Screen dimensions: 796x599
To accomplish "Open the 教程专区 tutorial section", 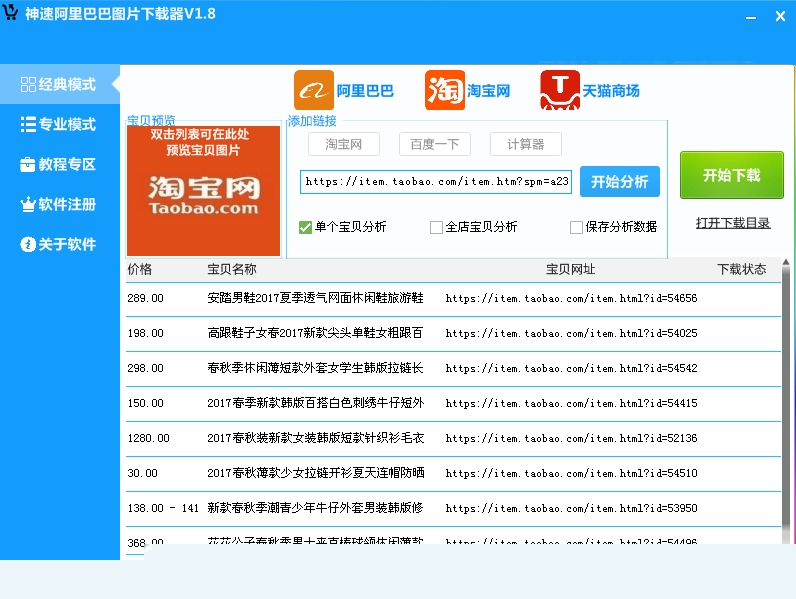I will pyautogui.click(x=59, y=164).
